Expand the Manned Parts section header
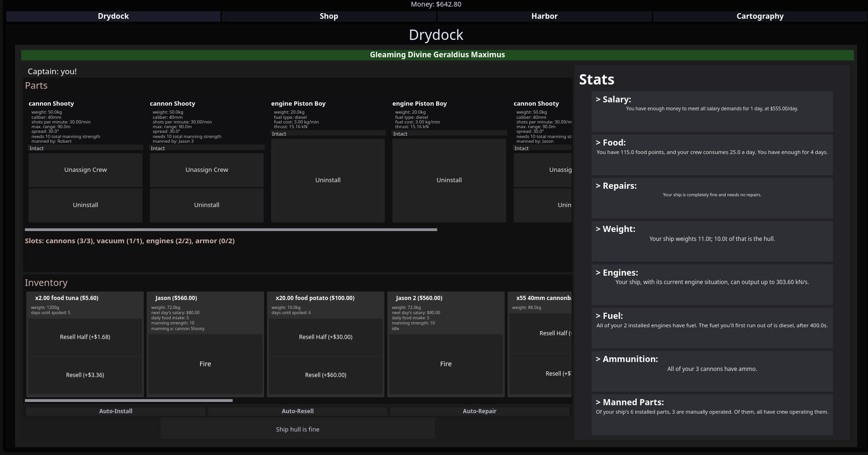This screenshot has width=868, height=455. click(629, 402)
